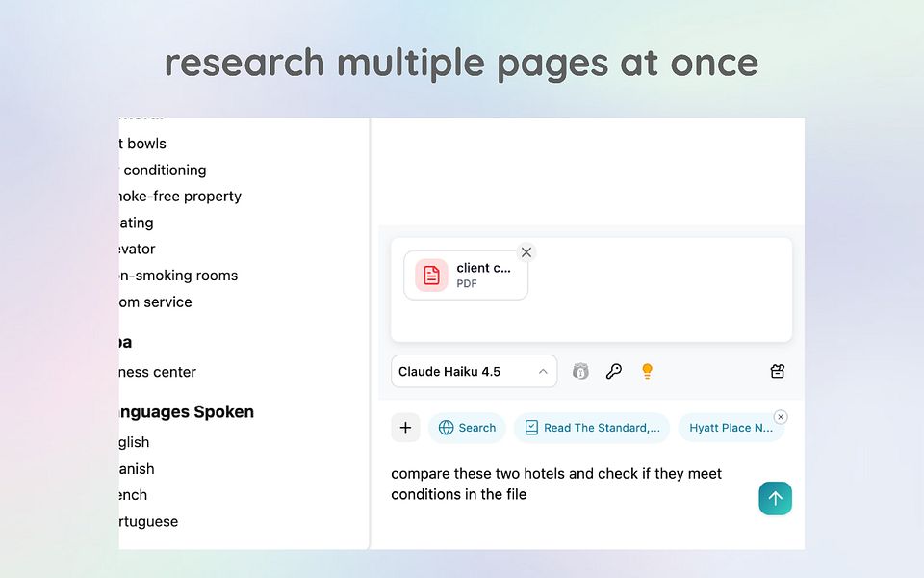Click the globe icon in Search chip
The height and width of the screenshot is (578, 924).
click(446, 428)
